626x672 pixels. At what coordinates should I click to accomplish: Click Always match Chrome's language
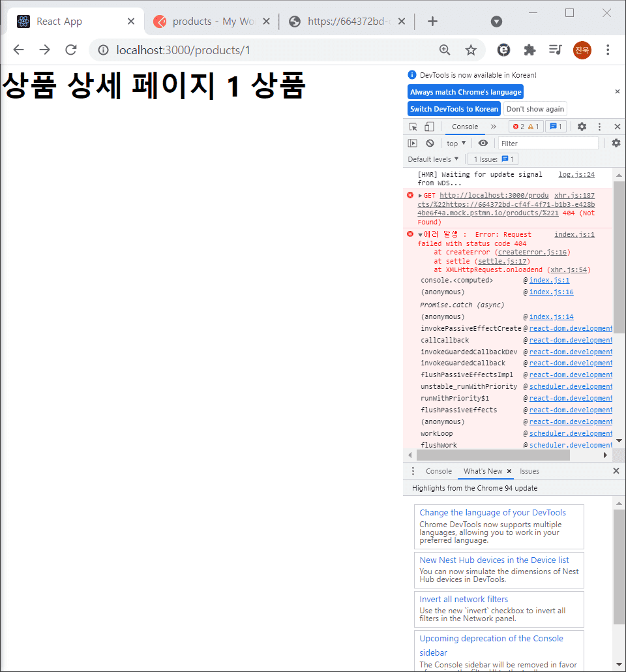click(x=466, y=92)
